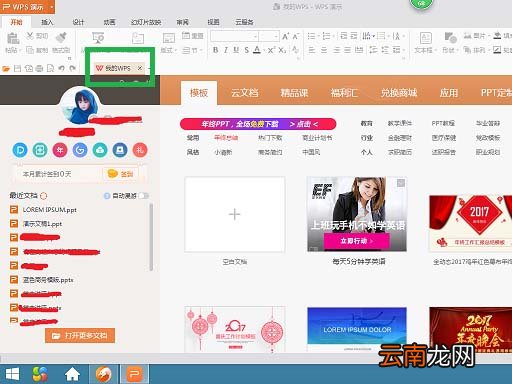Toggle Italic formatting
Screen dimensions: 512x384
[x=226, y=50]
